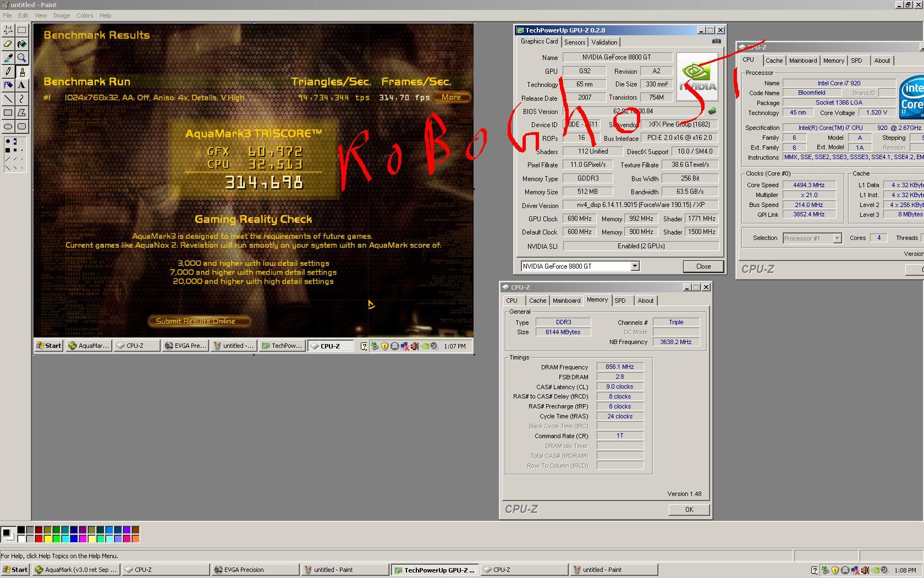Click the Windows Start button on the taskbar

(x=15, y=570)
